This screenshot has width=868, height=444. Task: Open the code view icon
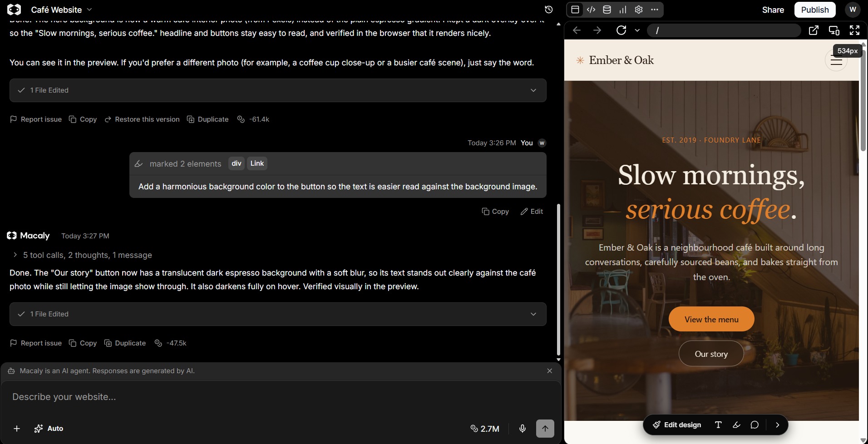point(591,10)
